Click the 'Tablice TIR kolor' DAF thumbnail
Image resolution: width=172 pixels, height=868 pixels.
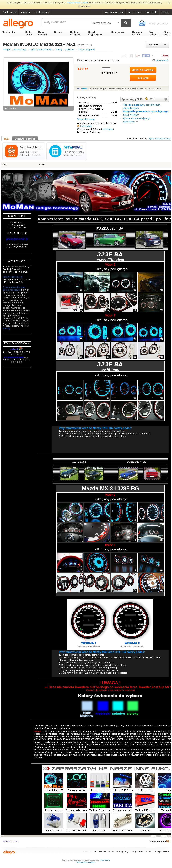[145, 801]
